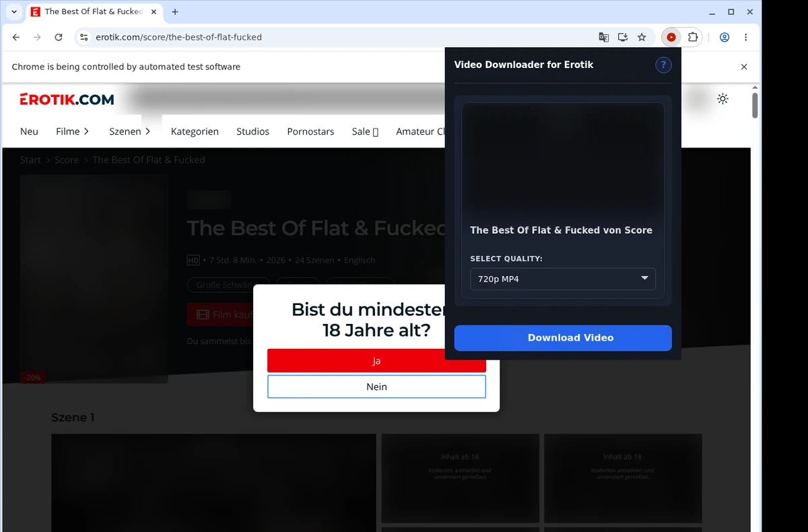Image resolution: width=808 pixels, height=532 pixels.
Task: Open the Select Quality dropdown
Action: click(x=563, y=279)
